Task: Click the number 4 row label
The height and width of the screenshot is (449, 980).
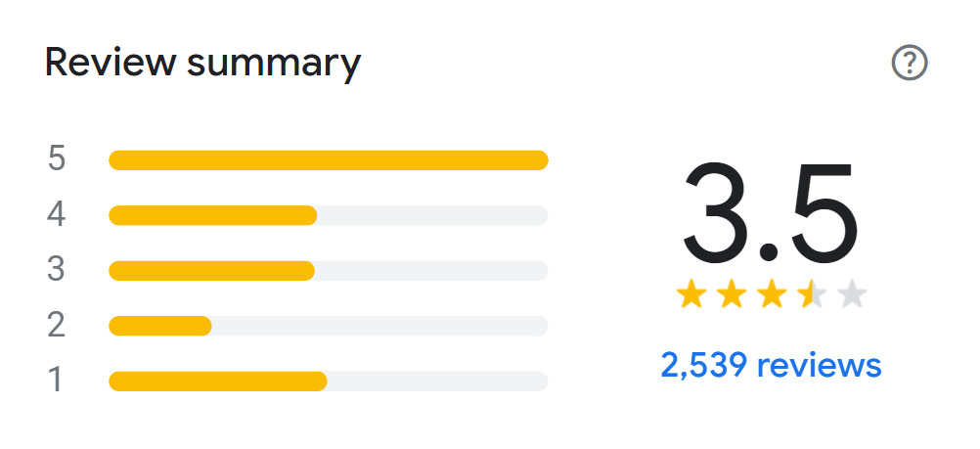Action: (57, 214)
